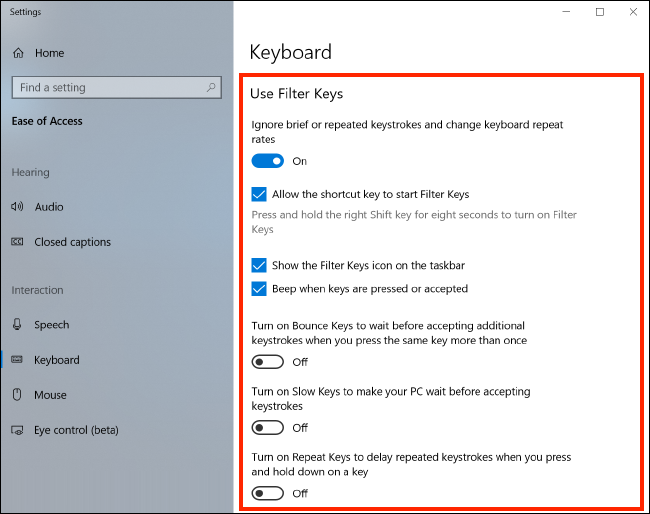650x514 pixels.
Task: Go to the Home settings page
Action: point(49,53)
